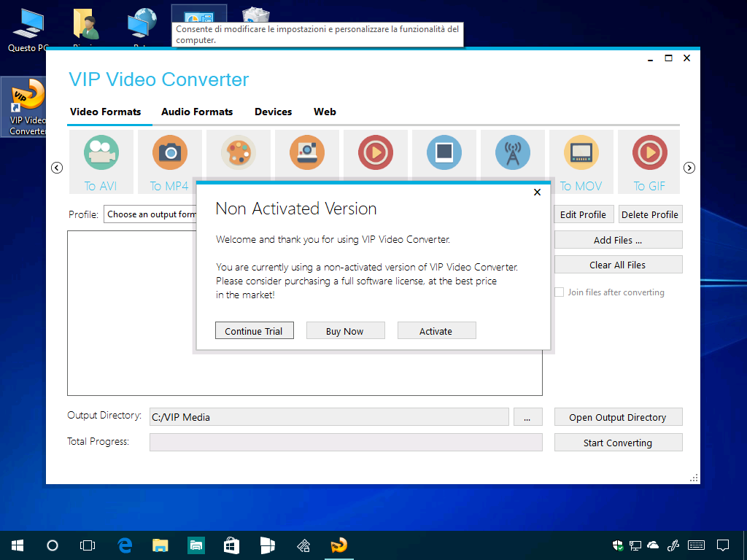Click Open Output Directory button
Screen dimensions: 747x560
pyautogui.click(x=618, y=417)
